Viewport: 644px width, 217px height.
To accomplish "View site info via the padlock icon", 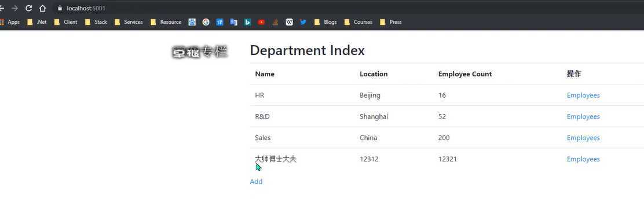I will 60,8.
